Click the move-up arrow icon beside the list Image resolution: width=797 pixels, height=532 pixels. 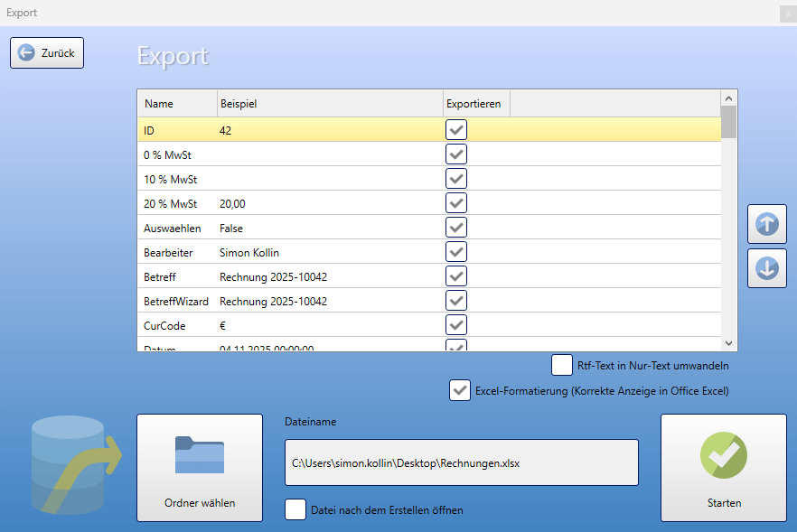click(766, 224)
